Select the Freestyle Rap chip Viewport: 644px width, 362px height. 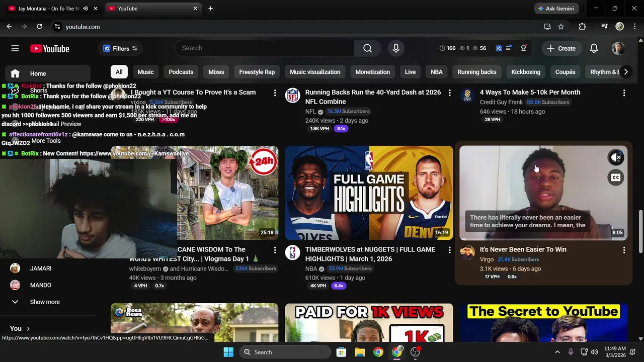tap(257, 72)
